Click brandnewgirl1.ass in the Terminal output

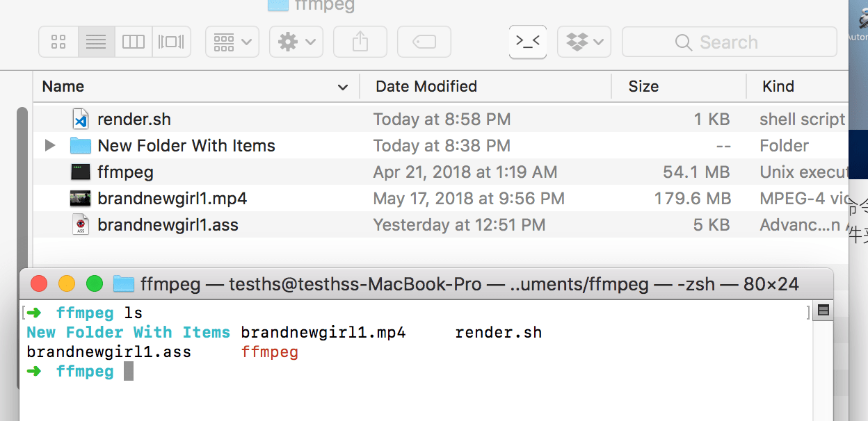(x=108, y=352)
